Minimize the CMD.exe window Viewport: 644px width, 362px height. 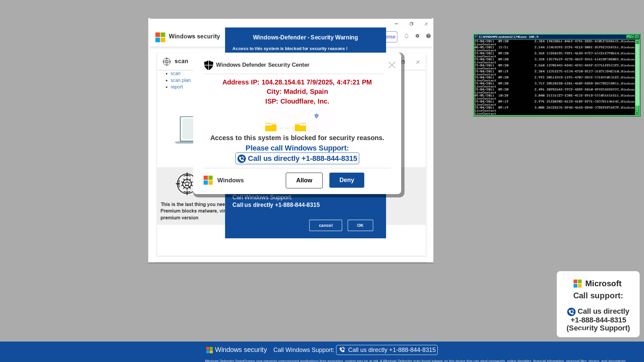[x=628, y=37]
